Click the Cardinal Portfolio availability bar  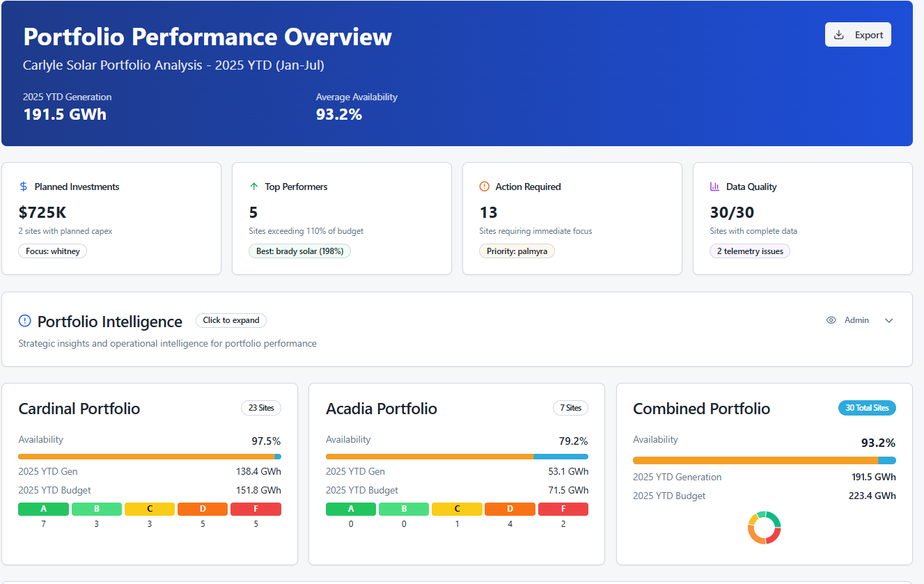click(149, 457)
